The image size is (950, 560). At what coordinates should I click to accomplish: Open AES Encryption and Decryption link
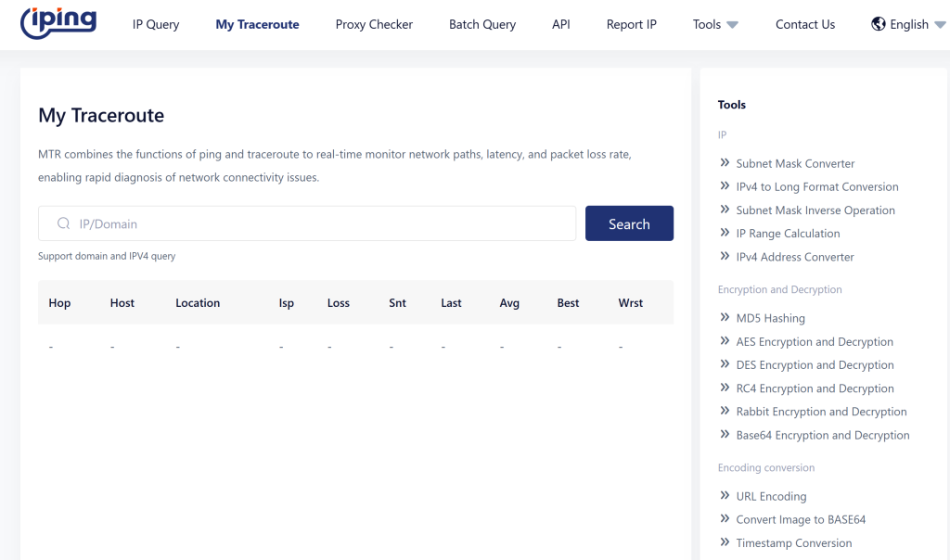[x=815, y=342]
